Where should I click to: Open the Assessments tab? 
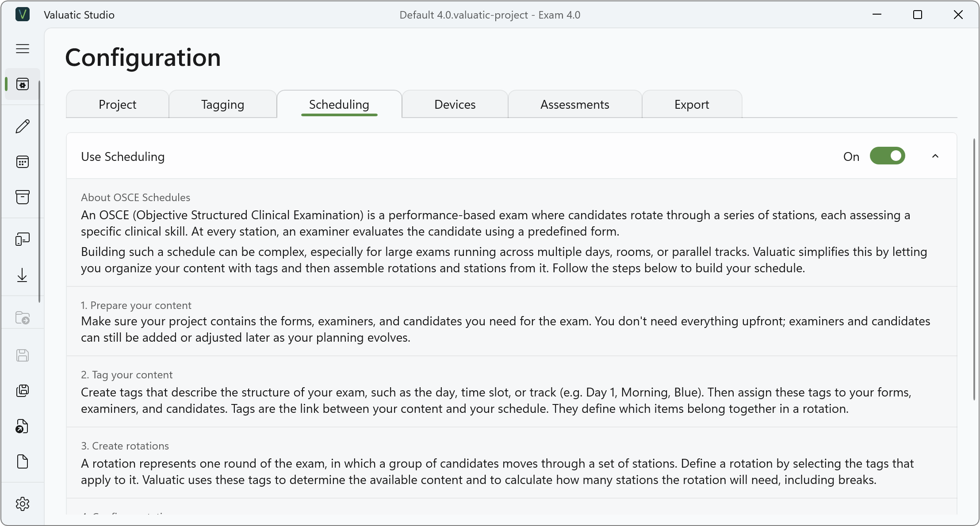click(x=574, y=104)
